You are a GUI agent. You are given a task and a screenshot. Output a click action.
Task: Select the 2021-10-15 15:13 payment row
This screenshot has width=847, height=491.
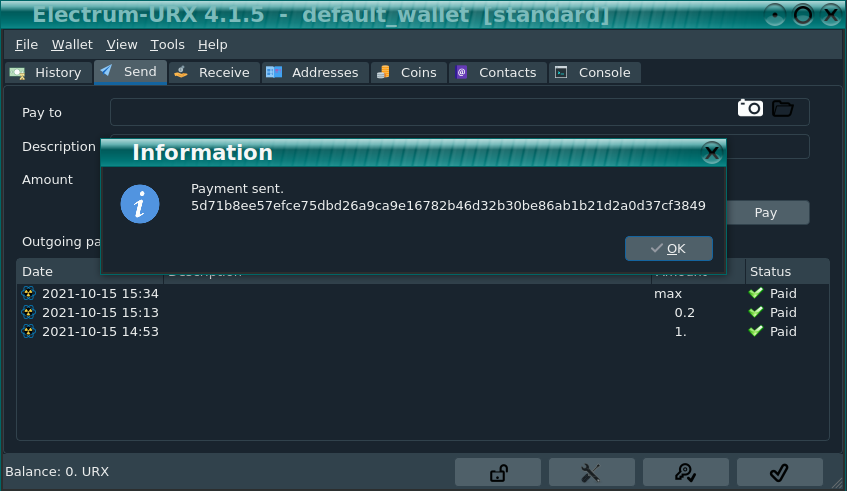click(423, 312)
